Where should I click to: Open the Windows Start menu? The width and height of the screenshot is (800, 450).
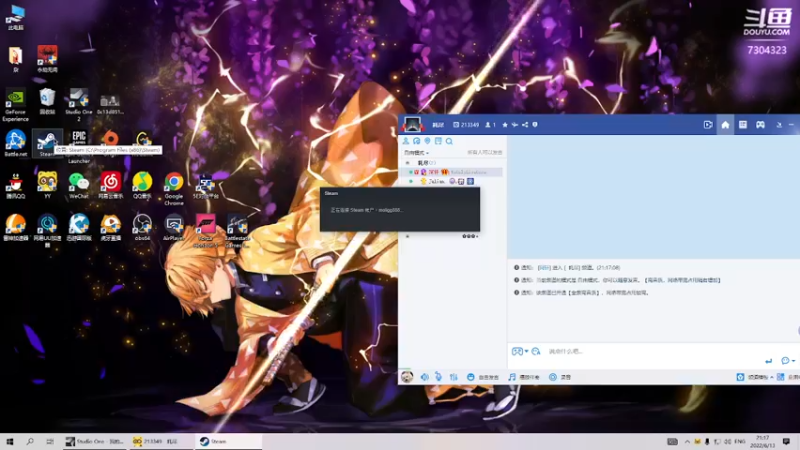click(10, 441)
